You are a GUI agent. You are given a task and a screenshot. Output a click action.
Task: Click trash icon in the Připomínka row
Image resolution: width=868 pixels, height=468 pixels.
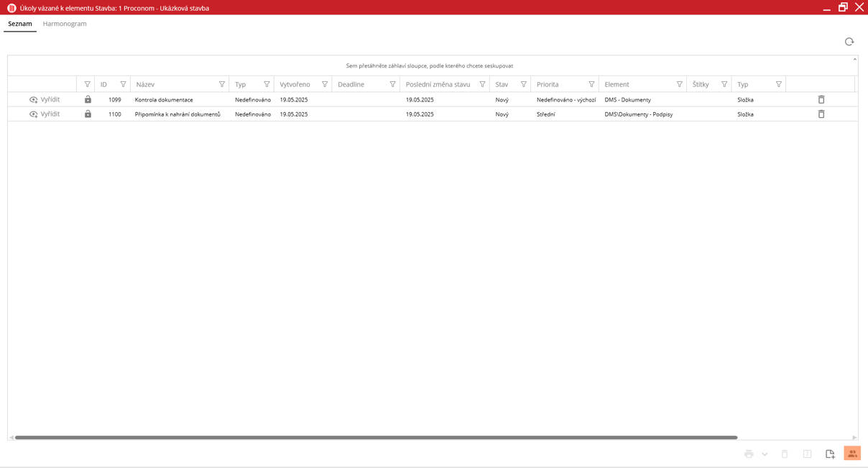click(821, 114)
